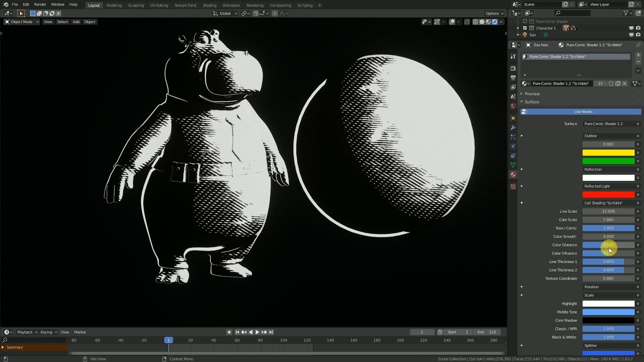Open Output properties tab
Image resolution: width=644 pixels, height=362 pixels.
point(513,78)
